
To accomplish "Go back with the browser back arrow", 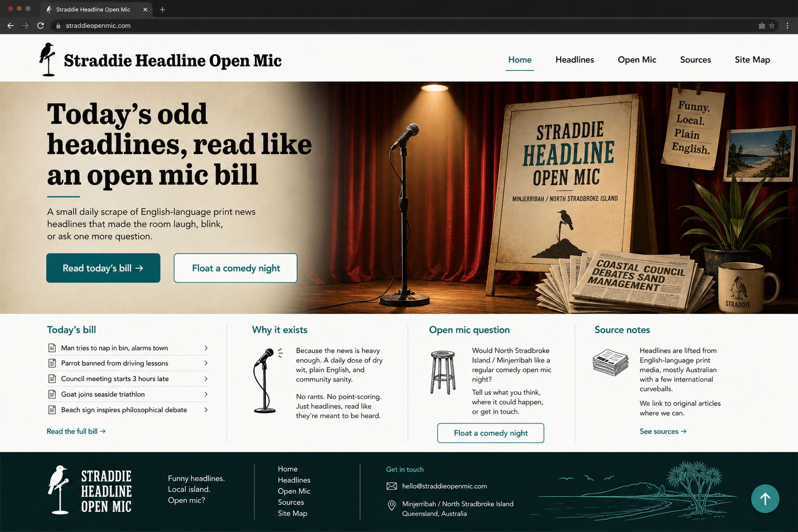I will point(10,25).
